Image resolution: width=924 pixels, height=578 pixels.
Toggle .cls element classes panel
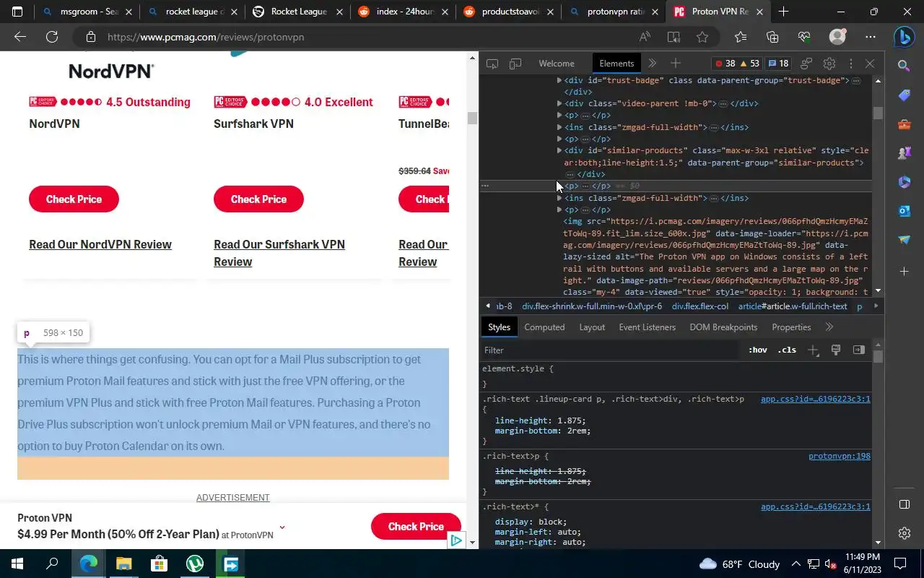click(787, 350)
